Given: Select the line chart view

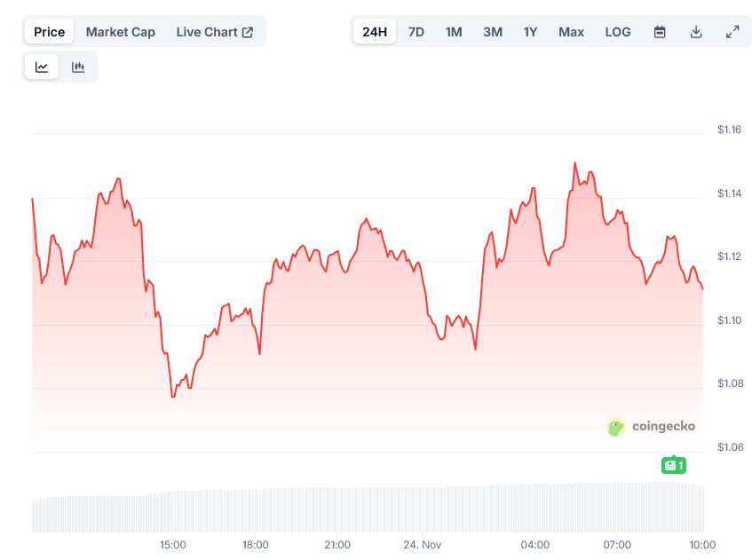Looking at the screenshot, I should [42, 66].
